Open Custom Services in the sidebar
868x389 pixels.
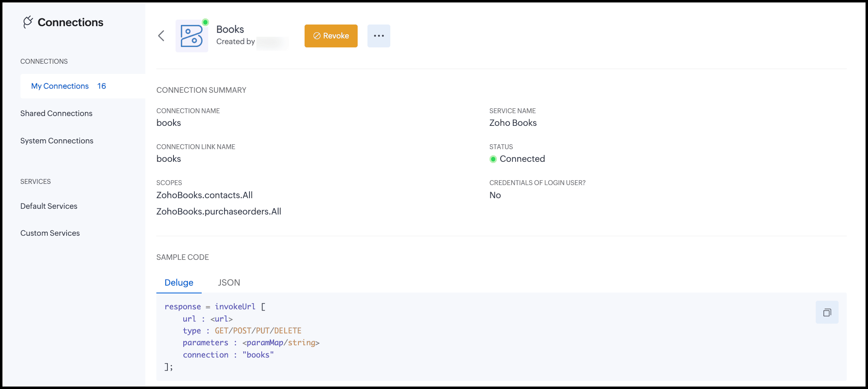point(50,233)
